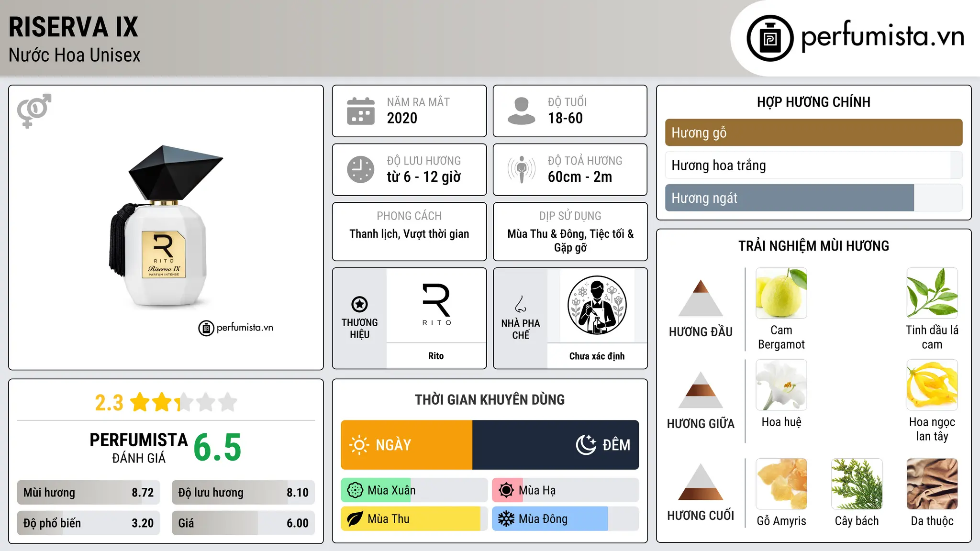Click the Thời gian khuyên dùng heading

coord(490,399)
